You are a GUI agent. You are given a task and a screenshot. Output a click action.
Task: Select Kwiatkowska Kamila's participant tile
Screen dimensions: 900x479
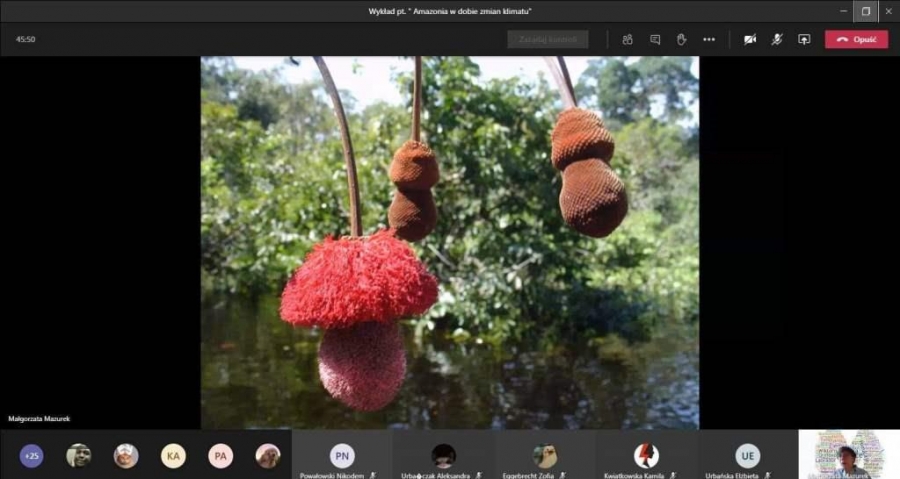[646, 456]
